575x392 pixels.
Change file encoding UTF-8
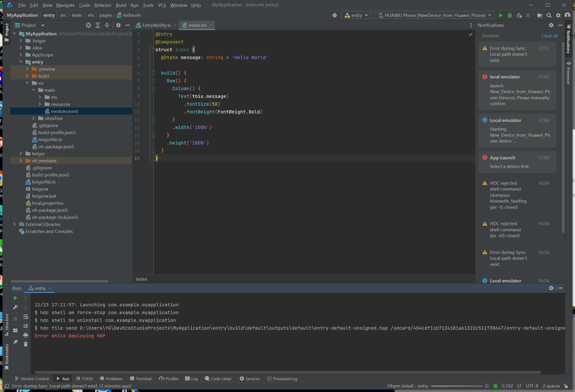click(x=532, y=386)
